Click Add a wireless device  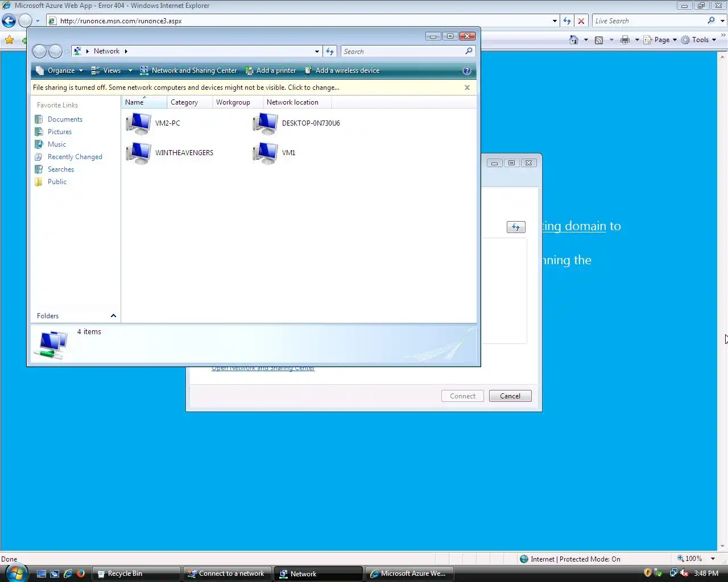point(342,70)
